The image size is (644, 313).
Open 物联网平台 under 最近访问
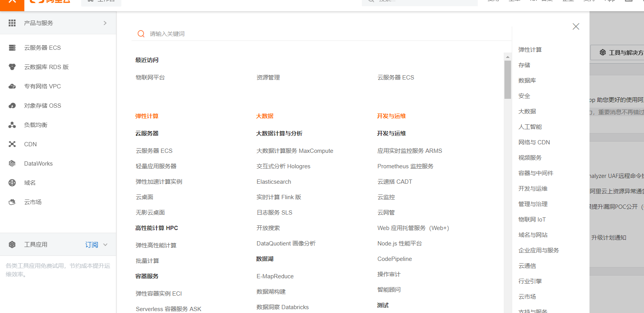tap(150, 78)
